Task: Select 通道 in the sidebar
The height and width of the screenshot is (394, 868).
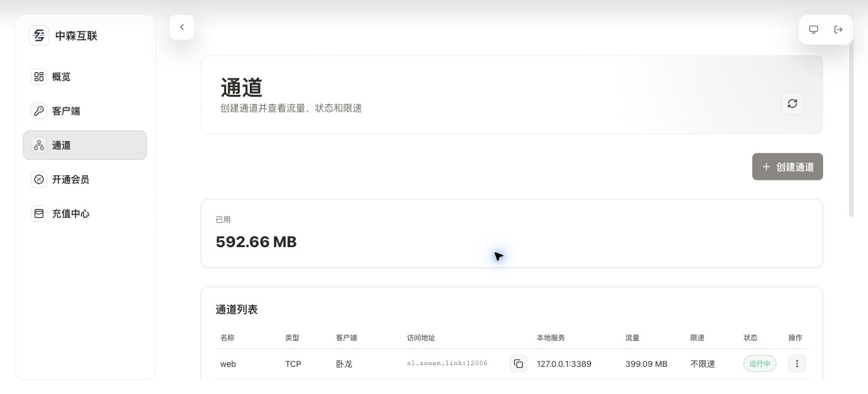Action: tap(85, 145)
